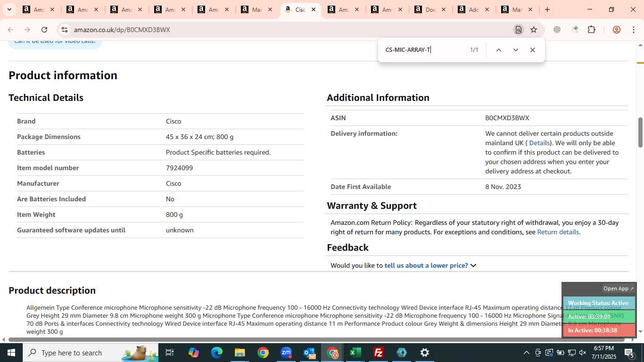The height and width of the screenshot is (362, 644).
Task: Open Windows Start menu
Action: point(11,353)
